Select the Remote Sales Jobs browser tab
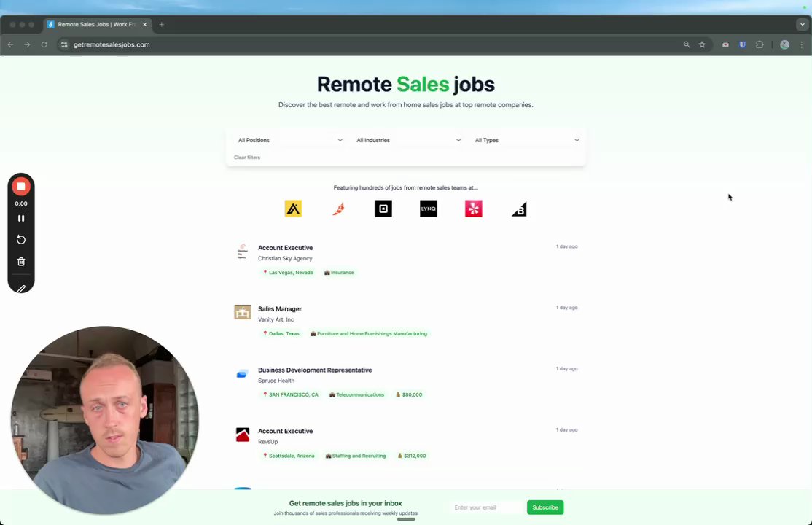812x525 pixels. [x=98, y=24]
